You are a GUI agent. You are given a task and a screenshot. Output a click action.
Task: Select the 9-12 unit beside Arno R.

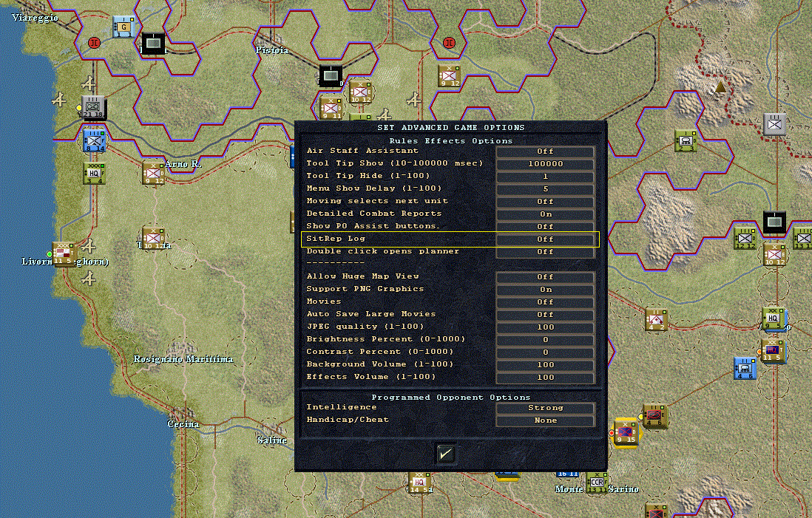click(x=153, y=174)
